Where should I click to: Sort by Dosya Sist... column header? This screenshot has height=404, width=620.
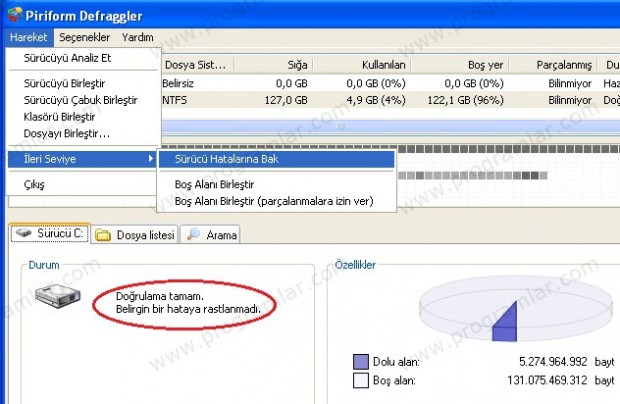coord(197,65)
